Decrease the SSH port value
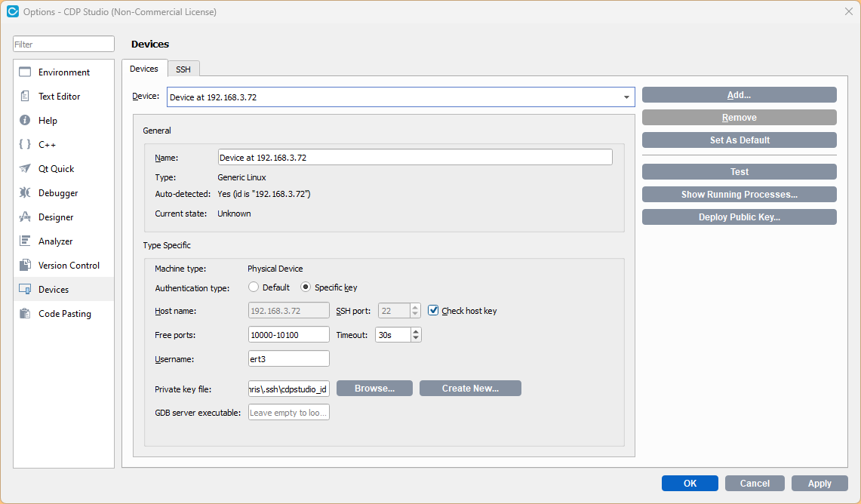The height and width of the screenshot is (504, 861). coord(415,314)
